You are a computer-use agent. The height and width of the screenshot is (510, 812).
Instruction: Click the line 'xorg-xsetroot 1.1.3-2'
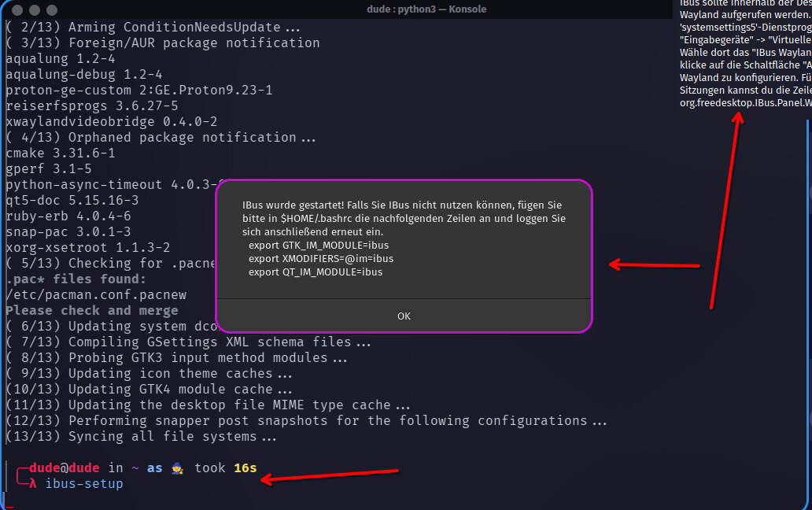pyautogui.click(x=88, y=247)
